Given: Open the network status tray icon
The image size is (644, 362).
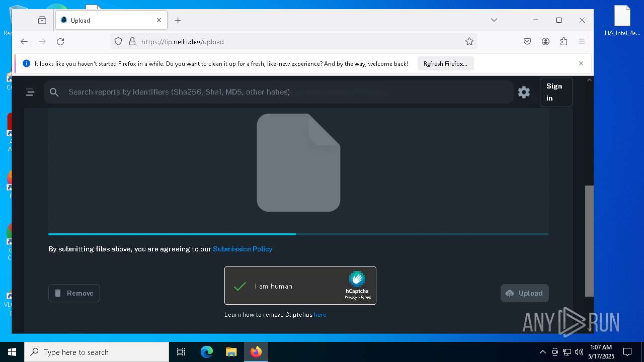Looking at the screenshot, I should [567, 352].
